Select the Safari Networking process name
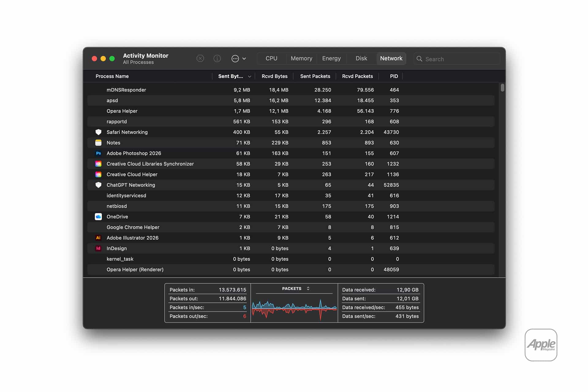 pos(127,132)
